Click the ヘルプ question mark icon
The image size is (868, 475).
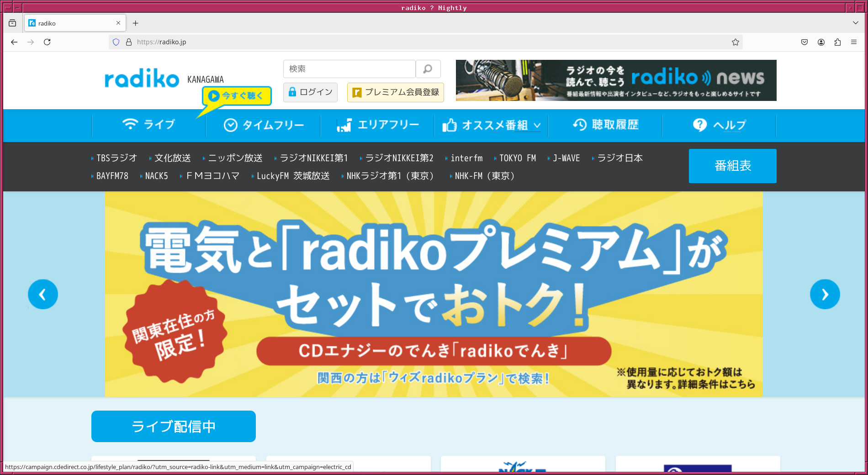click(699, 124)
